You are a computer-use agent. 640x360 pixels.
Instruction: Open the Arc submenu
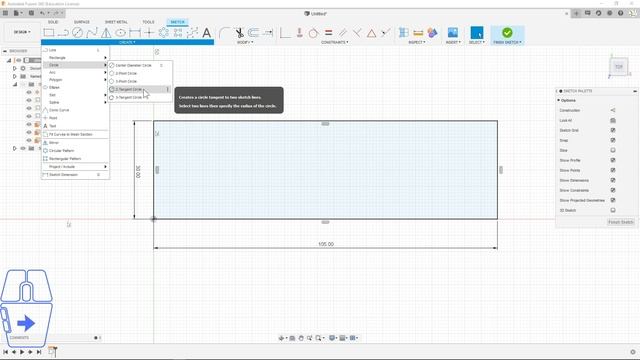pos(76,72)
